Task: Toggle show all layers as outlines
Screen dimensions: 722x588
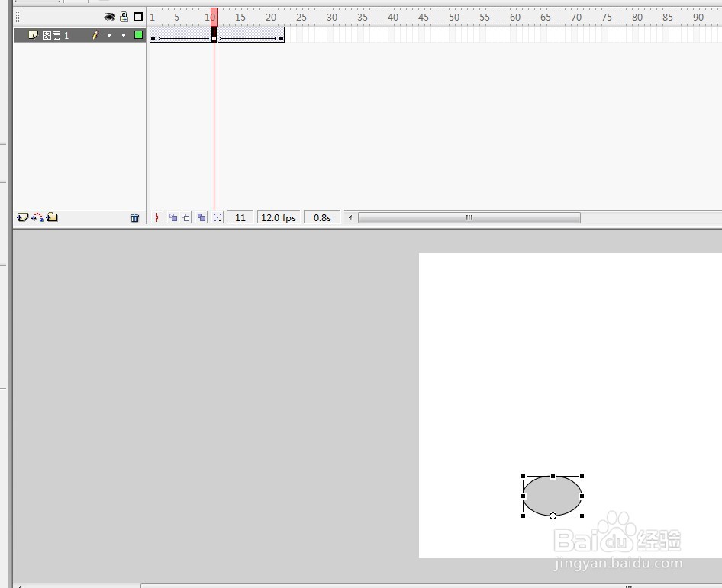Action: pyautogui.click(x=138, y=17)
